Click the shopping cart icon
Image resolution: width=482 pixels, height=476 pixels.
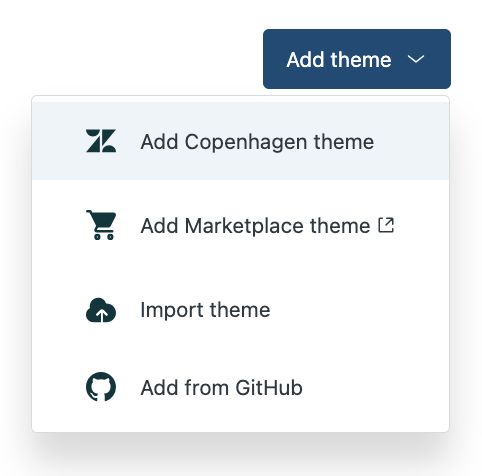tap(101, 225)
